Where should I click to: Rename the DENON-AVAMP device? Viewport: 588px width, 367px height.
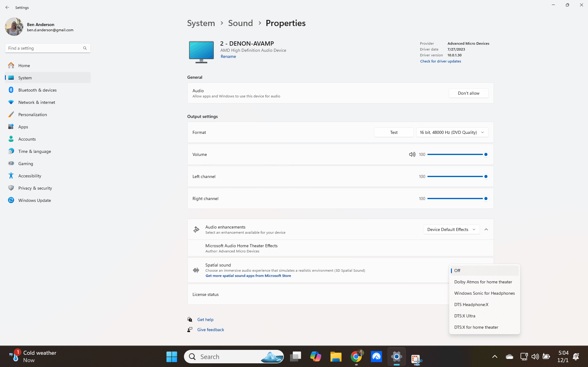[228, 57]
